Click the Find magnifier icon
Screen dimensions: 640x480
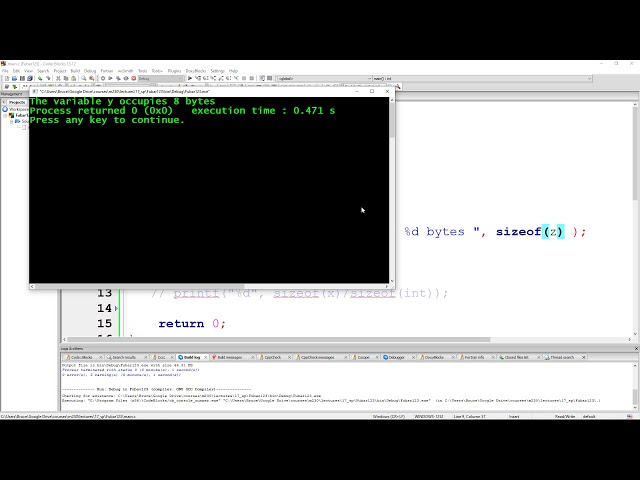[x=84, y=78]
